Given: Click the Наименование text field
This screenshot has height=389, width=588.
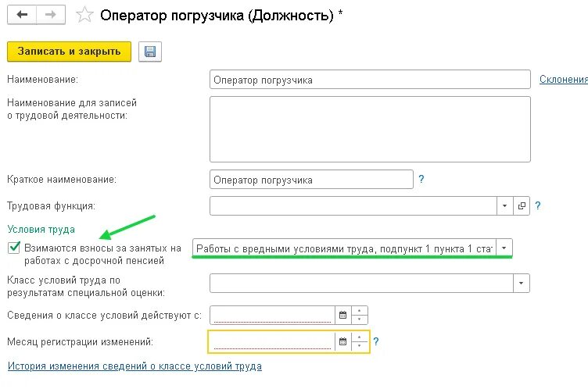Looking at the screenshot, I should [370, 80].
